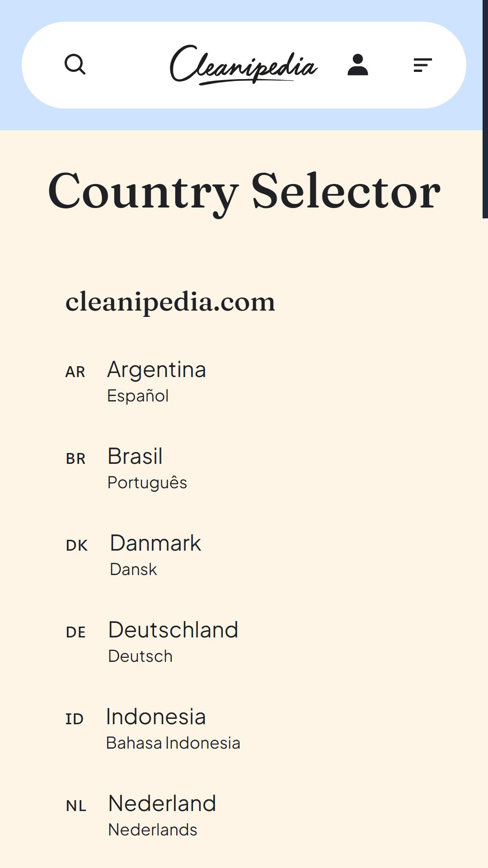The height and width of the screenshot is (868, 488).
Task: Select Danmark country option
Action: pyautogui.click(x=155, y=543)
